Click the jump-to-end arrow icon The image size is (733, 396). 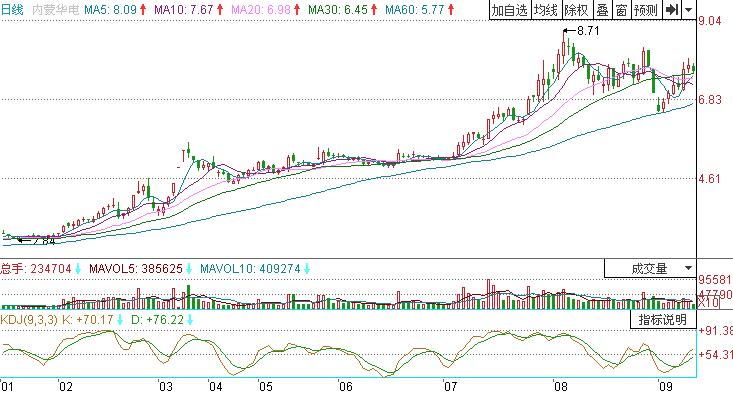pos(672,10)
